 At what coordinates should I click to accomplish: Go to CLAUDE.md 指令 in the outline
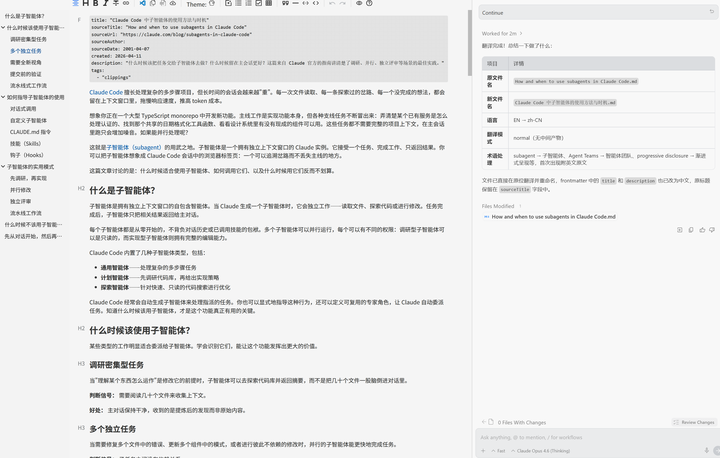click(30, 132)
